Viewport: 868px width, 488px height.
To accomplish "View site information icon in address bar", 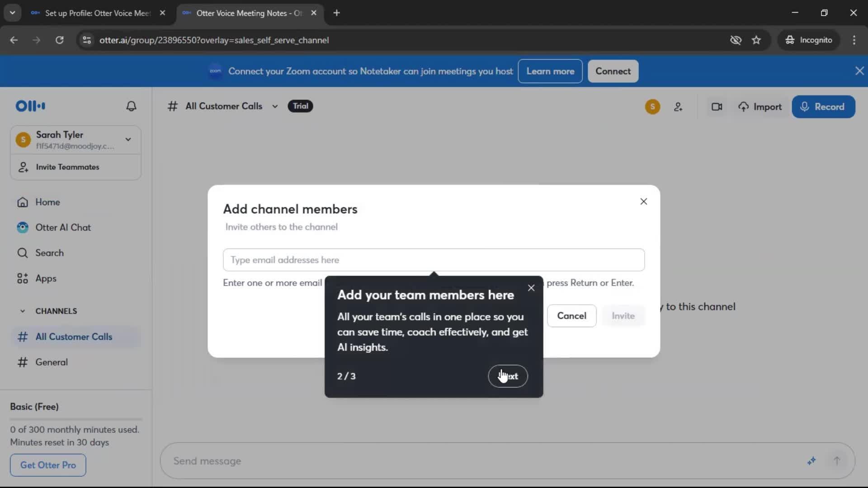I will click(x=87, y=40).
